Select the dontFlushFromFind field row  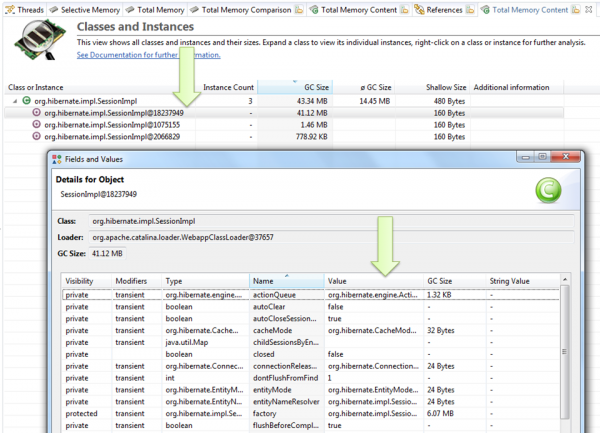(x=310, y=378)
